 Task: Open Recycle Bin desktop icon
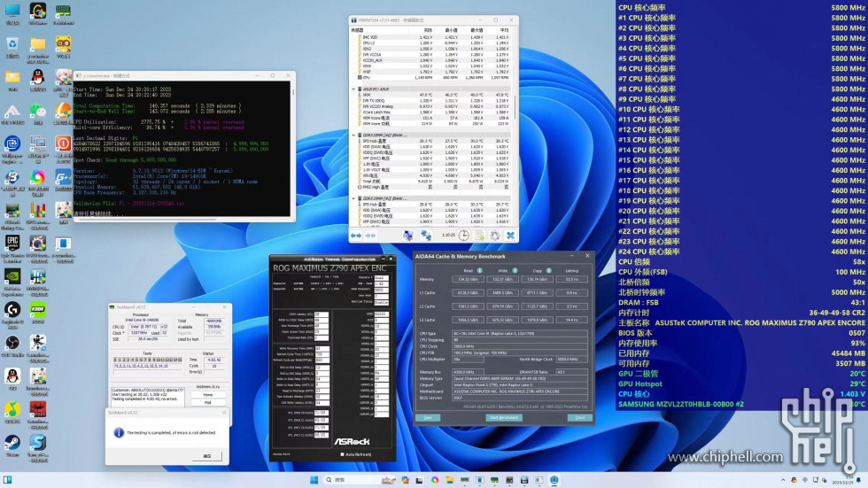(x=12, y=43)
